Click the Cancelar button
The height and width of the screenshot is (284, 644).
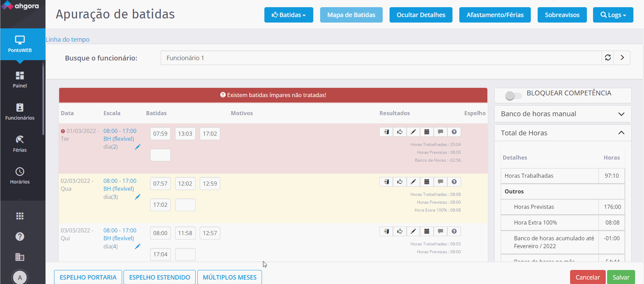click(x=588, y=277)
